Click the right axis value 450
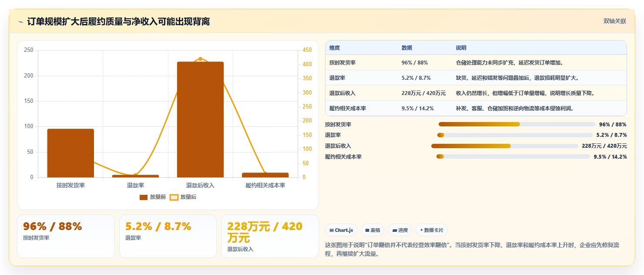 (307, 50)
